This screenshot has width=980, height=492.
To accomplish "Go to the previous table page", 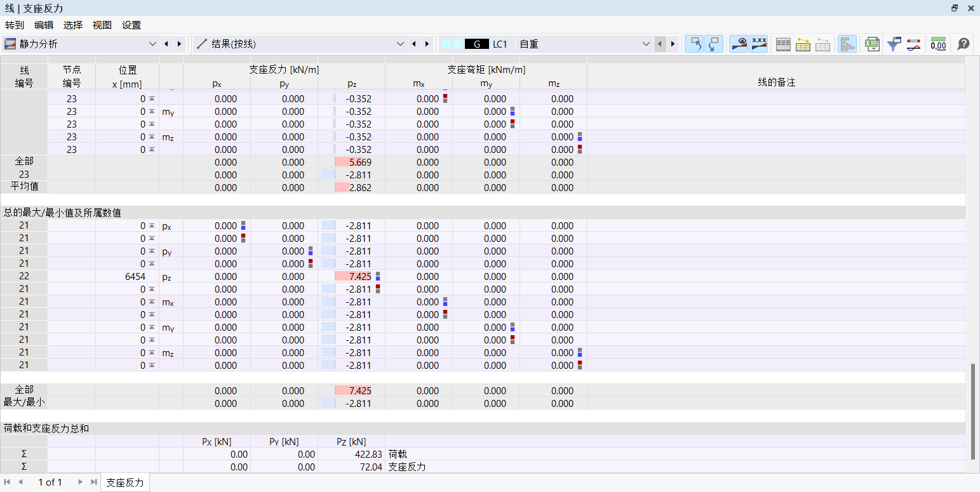I will (x=20, y=482).
